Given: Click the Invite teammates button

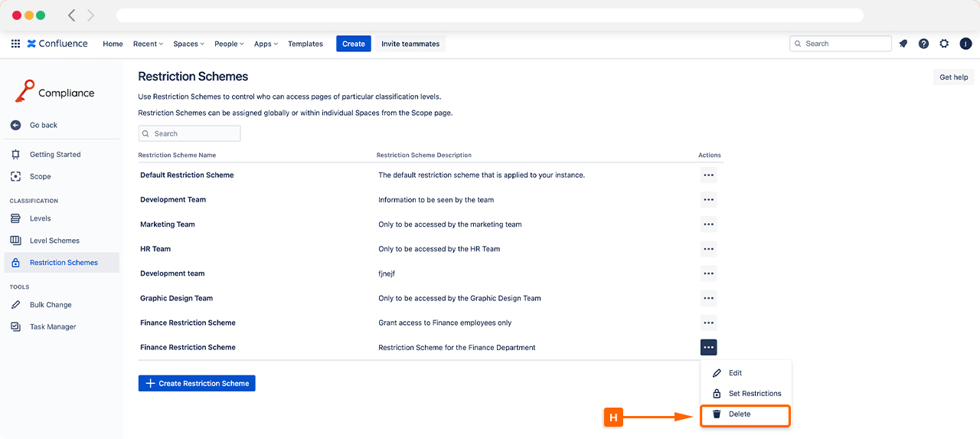Looking at the screenshot, I should point(410,44).
